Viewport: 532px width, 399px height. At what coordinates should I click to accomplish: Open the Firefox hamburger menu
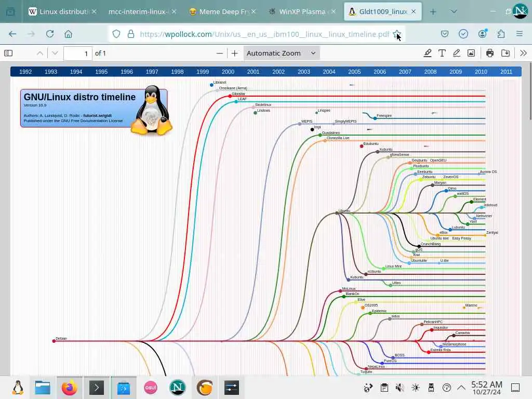point(520,34)
